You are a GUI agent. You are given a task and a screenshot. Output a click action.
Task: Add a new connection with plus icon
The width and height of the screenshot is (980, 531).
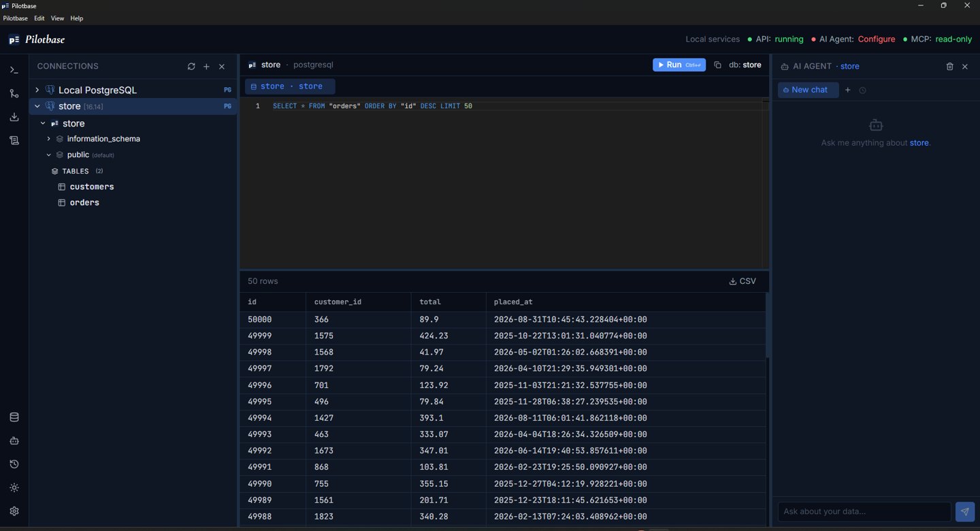click(x=206, y=67)
